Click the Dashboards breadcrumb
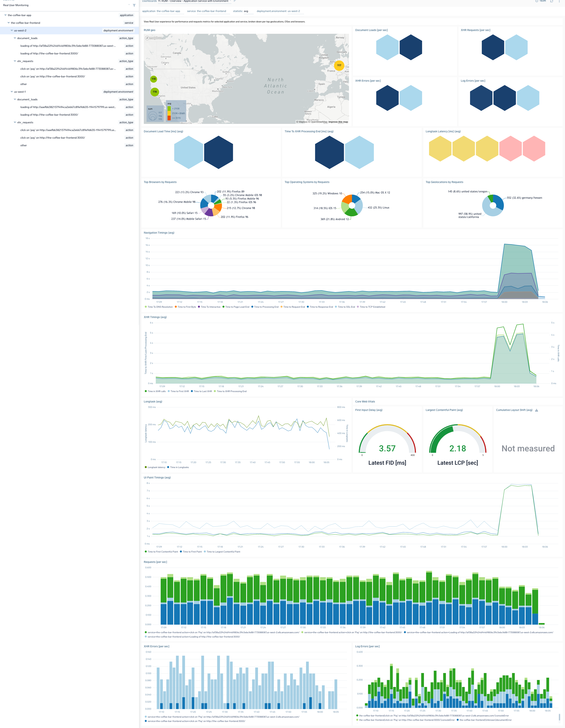This screenshot has height=728, width=565. pos(149,1)
